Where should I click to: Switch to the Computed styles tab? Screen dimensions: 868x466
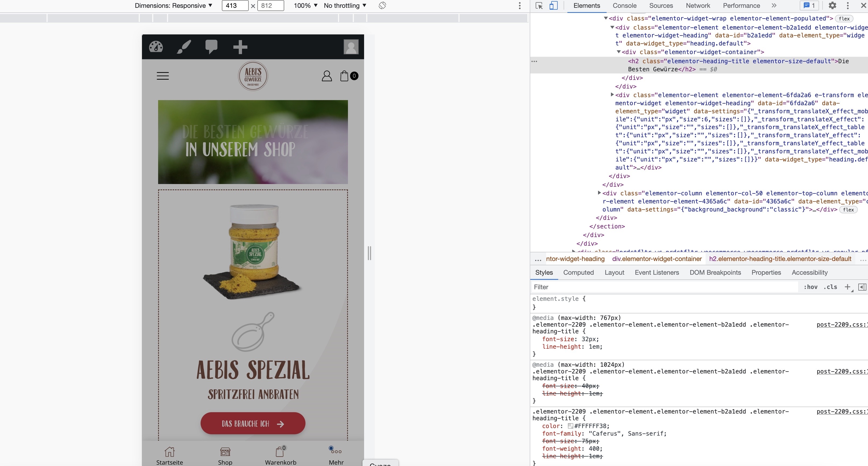click(578, 273)
